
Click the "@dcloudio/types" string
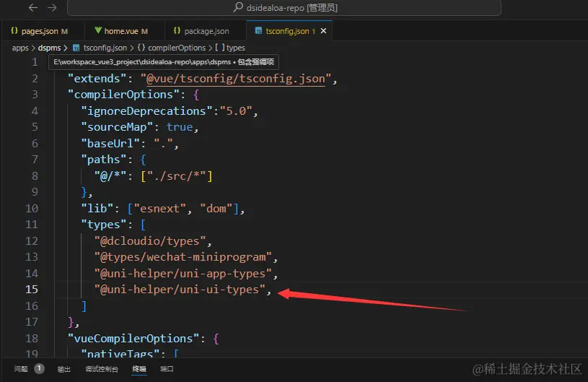click(150, 241)
